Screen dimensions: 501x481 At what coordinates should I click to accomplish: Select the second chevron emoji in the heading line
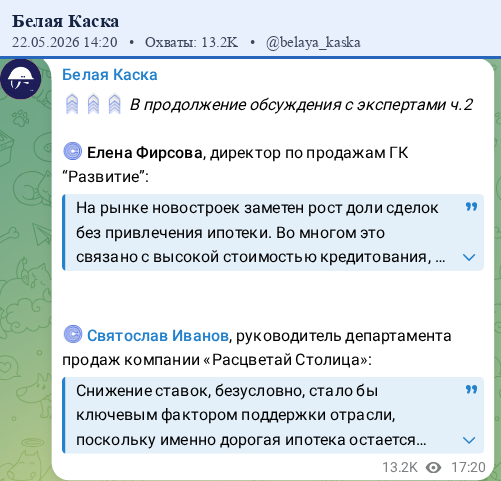[x=93, y=104]
